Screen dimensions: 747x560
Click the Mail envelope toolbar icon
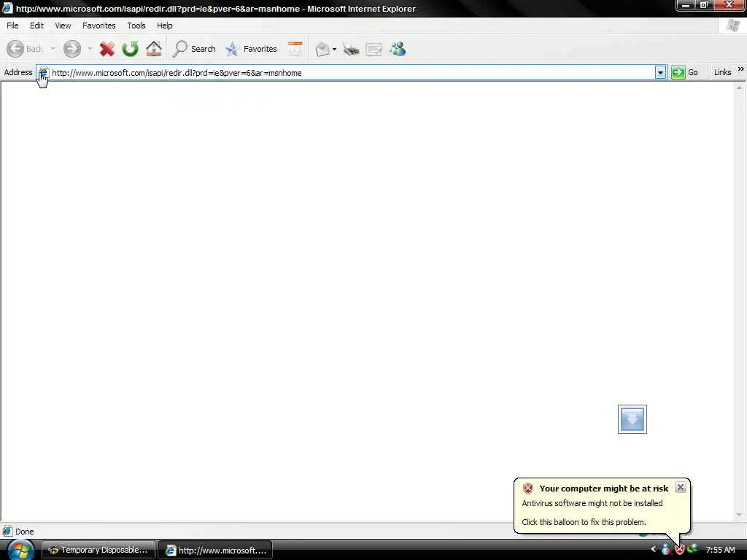pos(322,49)
